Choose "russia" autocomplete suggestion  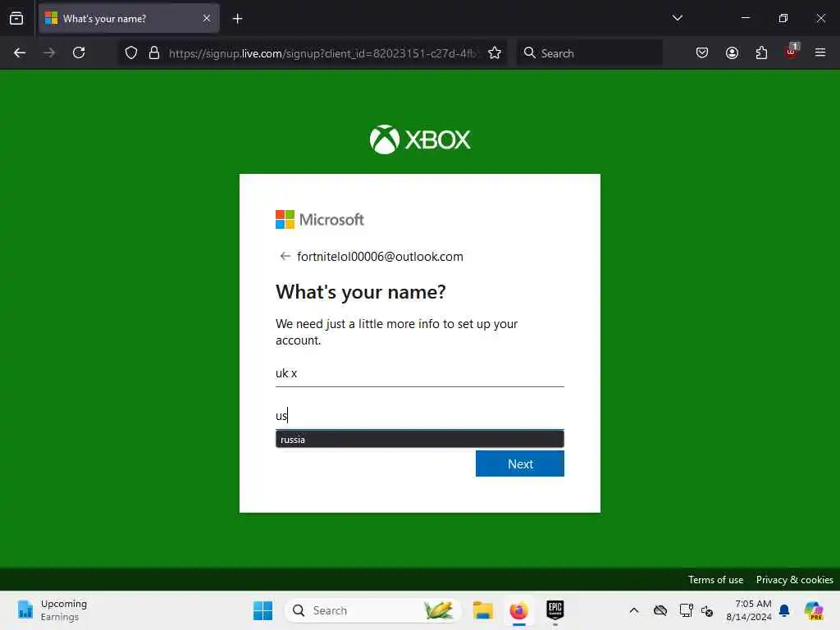419,440
